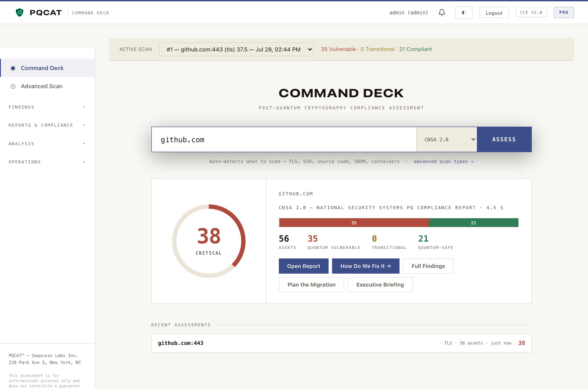Log out of the admin account
This screenshot has height=389, width=588.
click(x=494, y=13)
